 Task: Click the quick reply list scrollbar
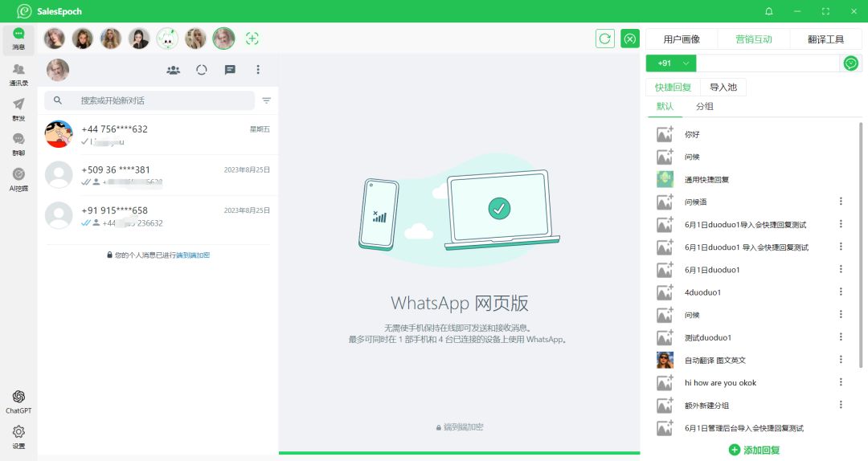pos(861,243)
